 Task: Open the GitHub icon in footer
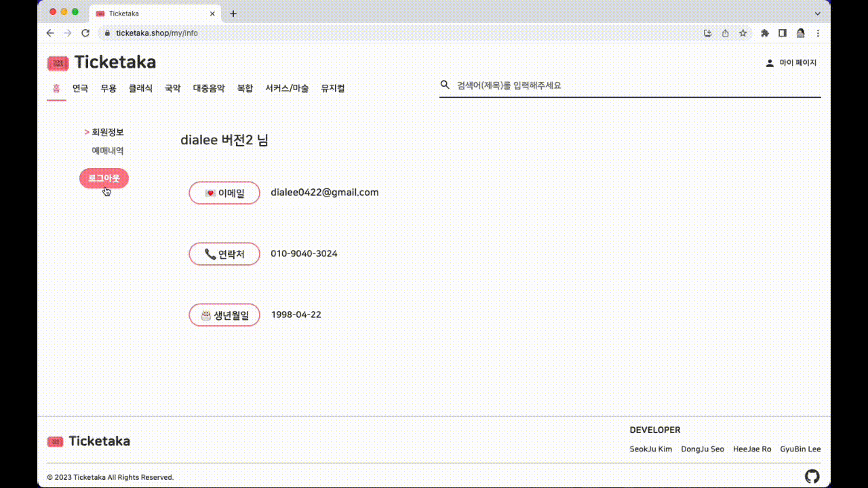[x=812, y=476]
